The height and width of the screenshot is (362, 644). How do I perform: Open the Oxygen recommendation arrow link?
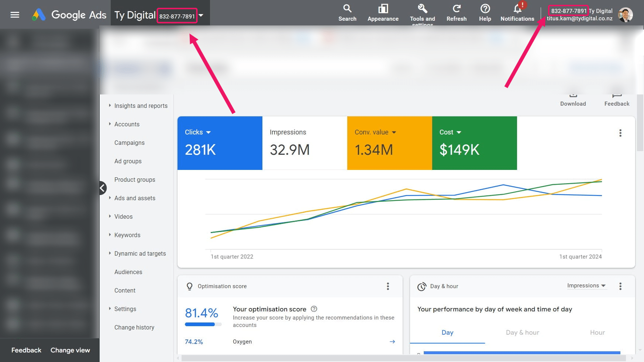click(392, 342)
